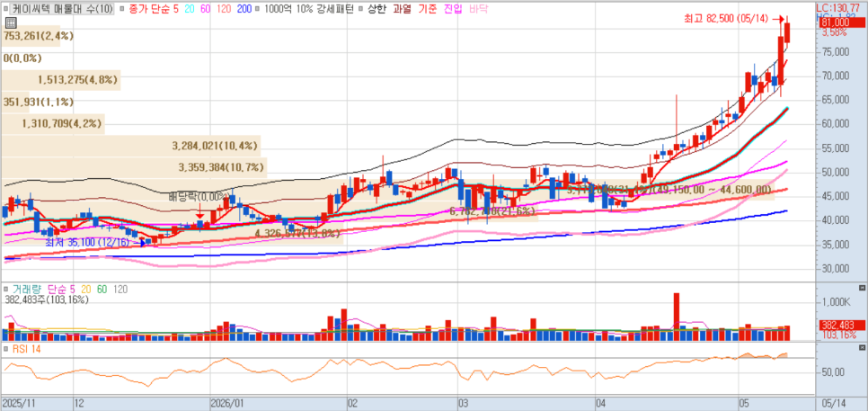
Task: Click volume profile bar 1,310,709(4,2%)
Action: point(53,123)
